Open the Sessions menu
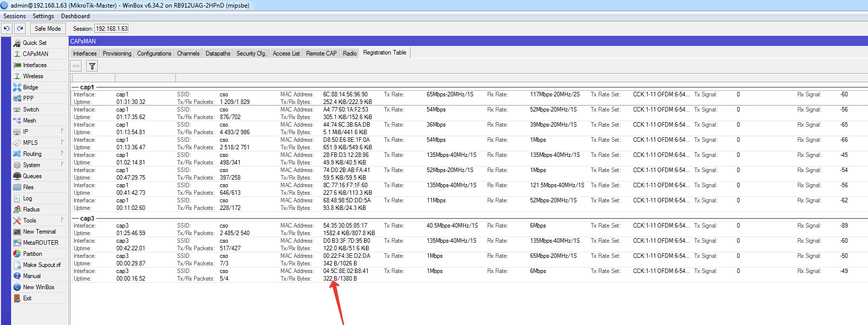 [x=15, y=16]
